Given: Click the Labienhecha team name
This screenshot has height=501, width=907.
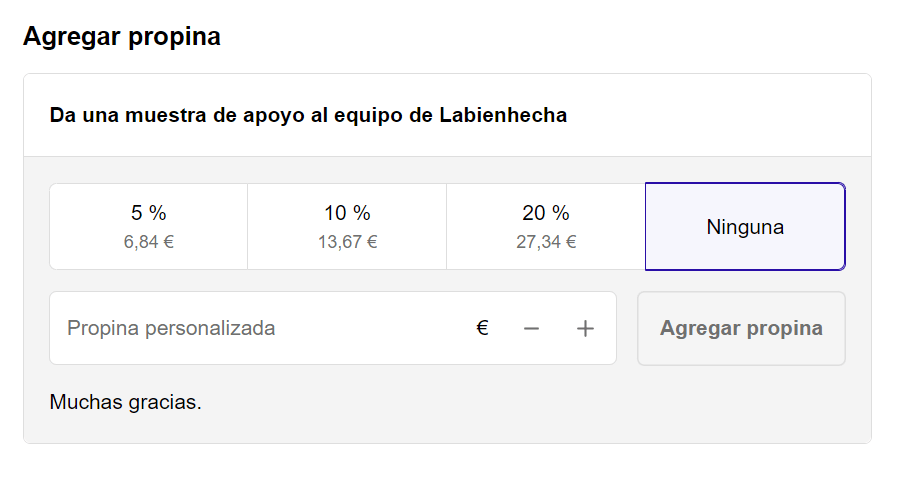Looking at the screenshot, I should pyautogui.click(x=503, y=115).
